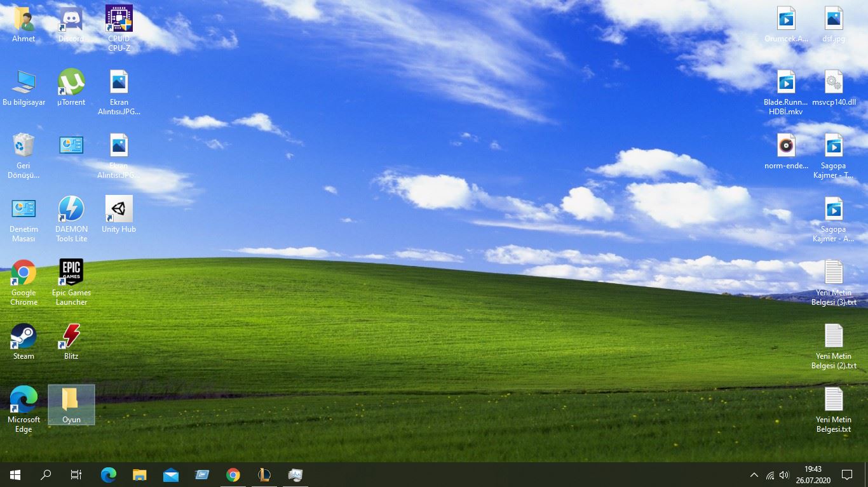
Task: Select Yeni Metin Belgesi.txt file
Action: click(x=834, y=410)
